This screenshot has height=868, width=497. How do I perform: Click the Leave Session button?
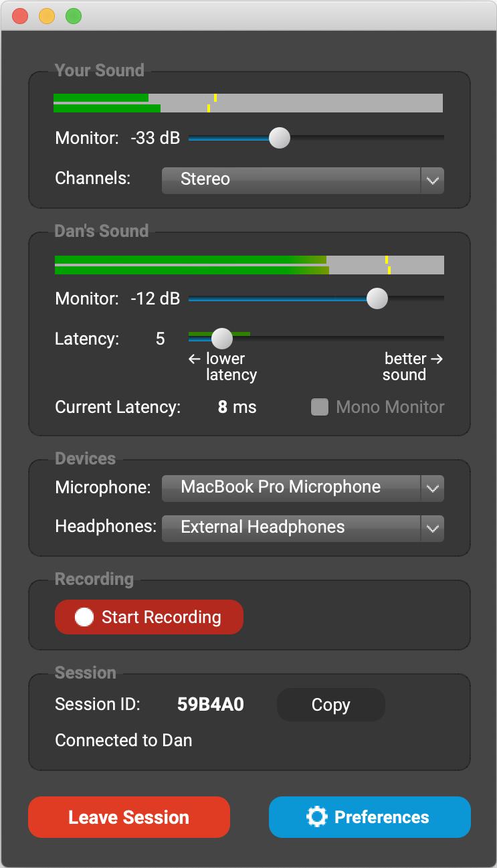129,817
